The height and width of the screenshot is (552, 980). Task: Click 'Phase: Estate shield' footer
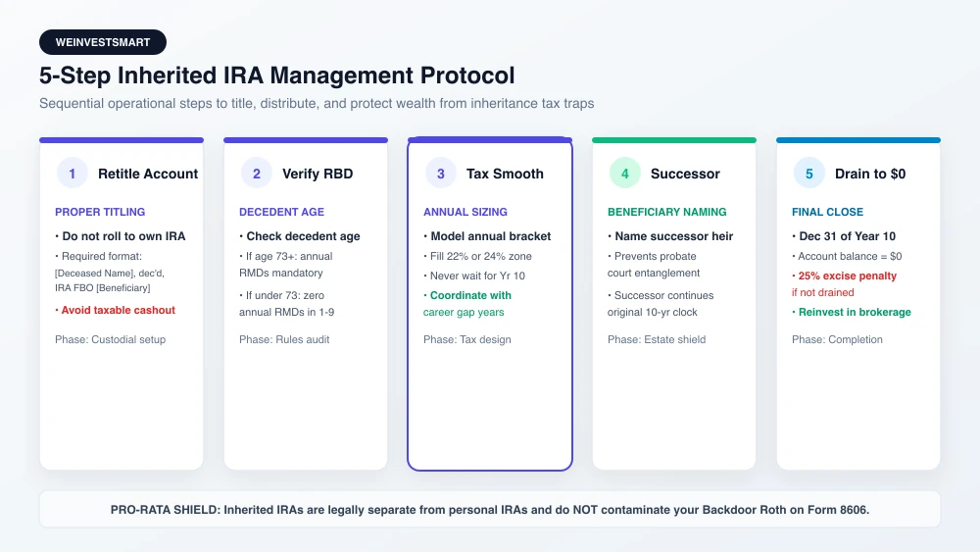[657, 339]
